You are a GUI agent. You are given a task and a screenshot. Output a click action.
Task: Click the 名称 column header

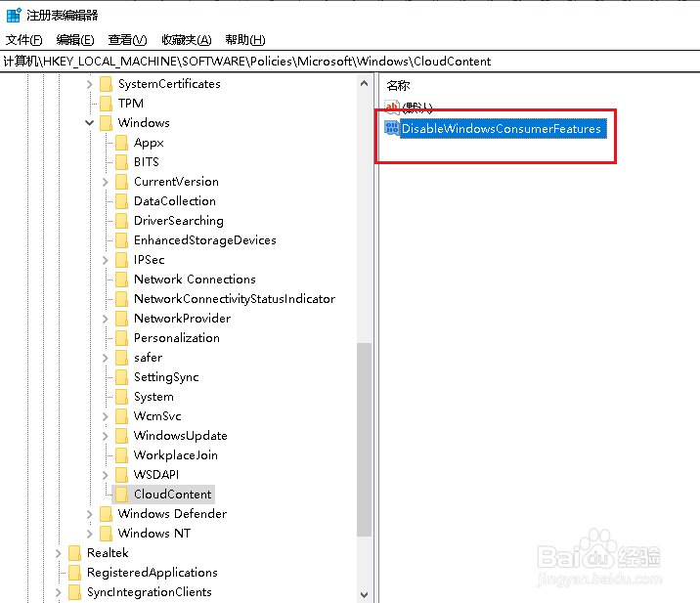coord(398,86)
